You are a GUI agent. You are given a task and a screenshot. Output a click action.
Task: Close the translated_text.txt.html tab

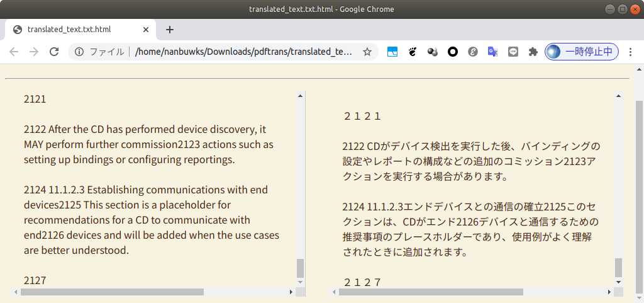point(146,30)
